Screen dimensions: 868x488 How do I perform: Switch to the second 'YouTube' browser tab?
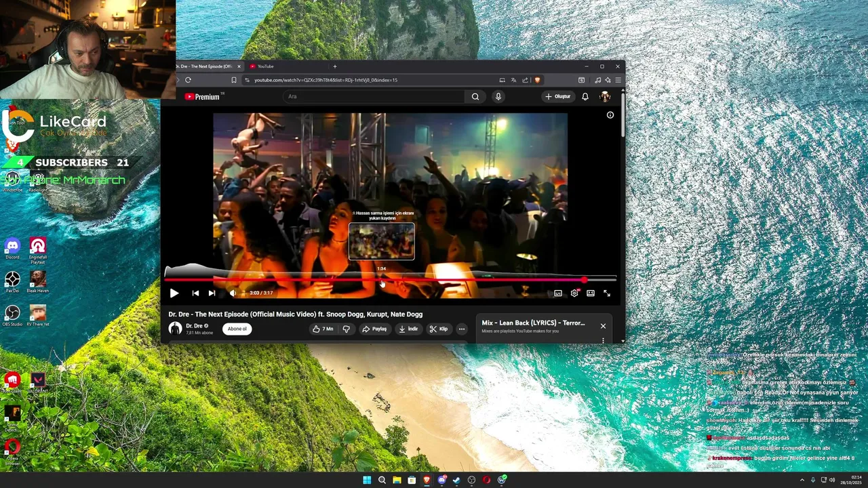[x=288, y=66]
